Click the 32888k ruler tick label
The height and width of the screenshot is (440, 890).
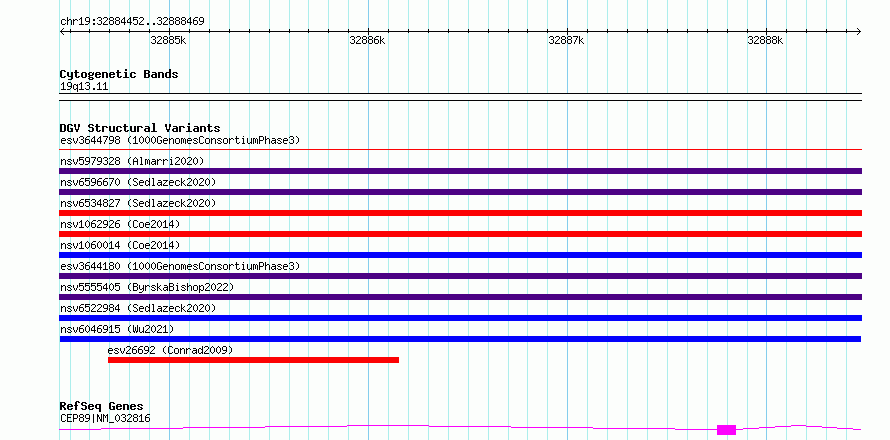(765, 40)
